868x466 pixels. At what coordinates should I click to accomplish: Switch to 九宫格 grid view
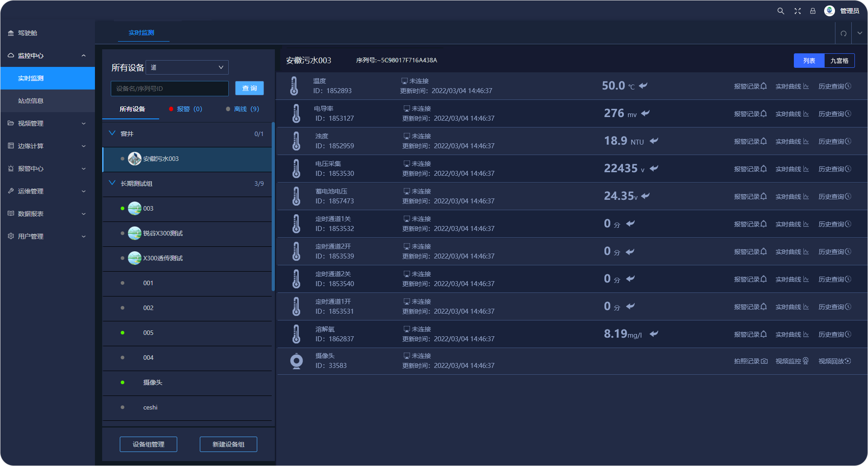click(839, 61)
